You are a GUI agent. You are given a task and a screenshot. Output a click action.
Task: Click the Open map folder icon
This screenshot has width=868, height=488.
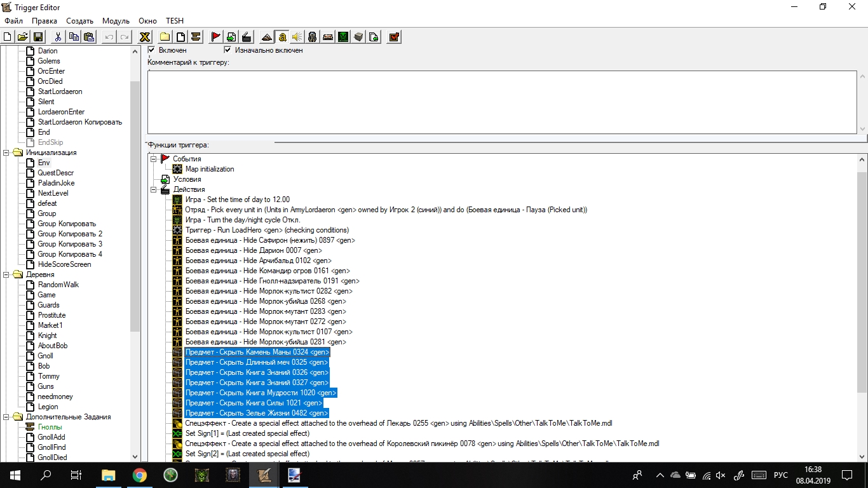(x=22, y=37)
